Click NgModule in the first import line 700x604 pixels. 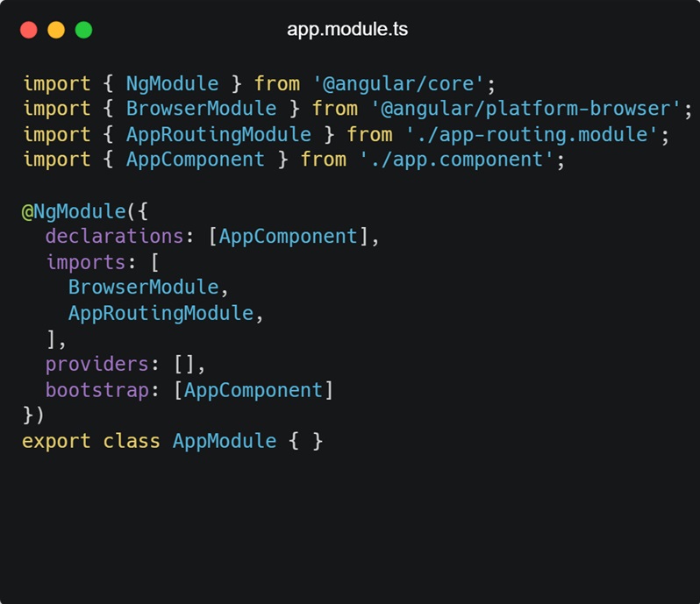pyautogui.click(x=172, y=84)
